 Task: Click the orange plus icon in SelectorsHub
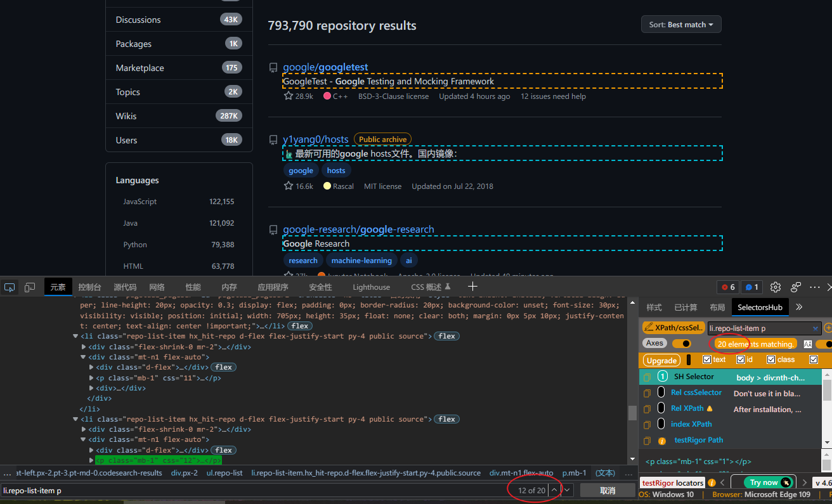click(828, 328)
